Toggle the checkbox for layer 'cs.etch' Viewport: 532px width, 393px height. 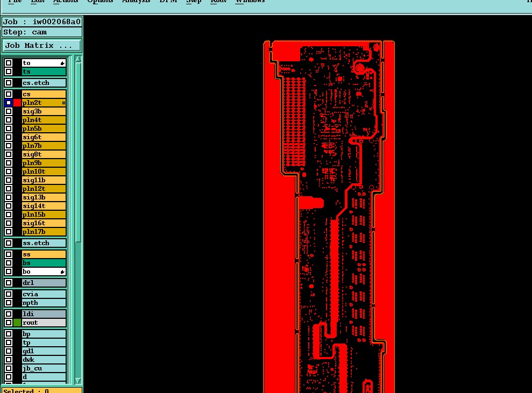[9, 83]
